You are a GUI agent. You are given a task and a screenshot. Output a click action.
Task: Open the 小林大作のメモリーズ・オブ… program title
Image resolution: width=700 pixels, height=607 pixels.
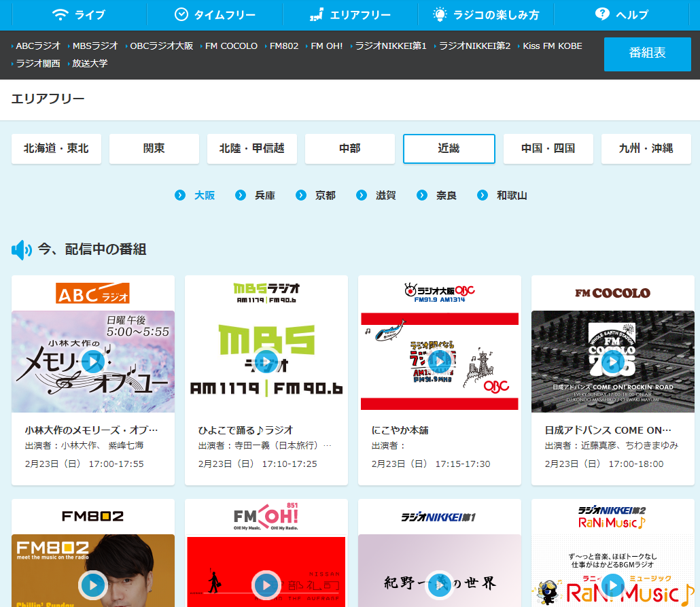92,430
